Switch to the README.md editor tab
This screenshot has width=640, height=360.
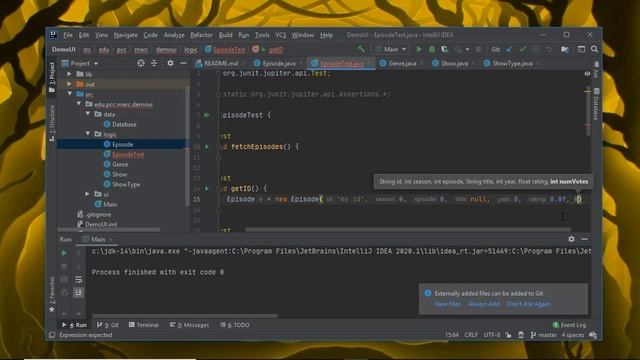coord(221,64)
